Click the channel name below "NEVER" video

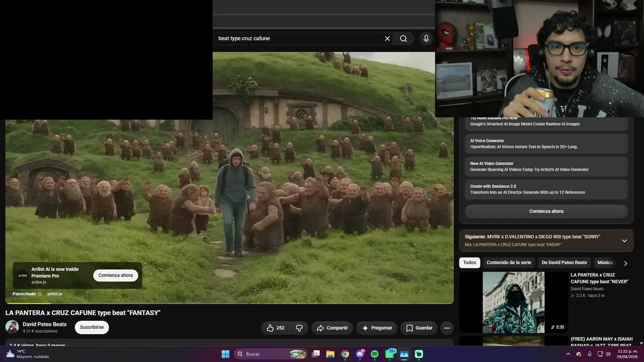[x=587, y=289]
